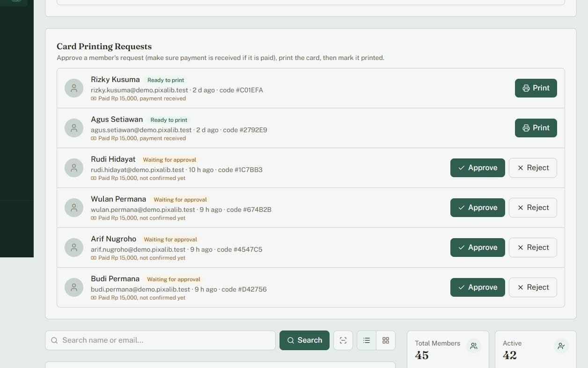Click the Total Members count 45
This screenshot has height=368, width=588.
click(422, 355)
